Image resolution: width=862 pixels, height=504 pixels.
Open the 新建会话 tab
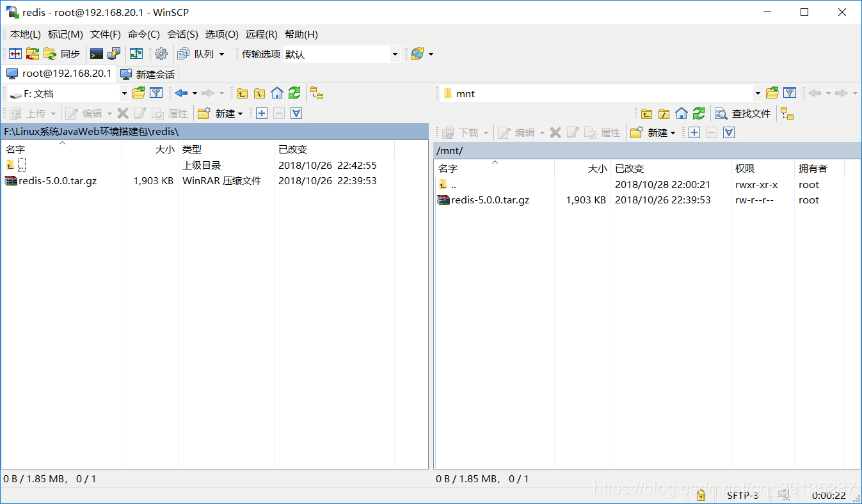click(x=147, y=74)
